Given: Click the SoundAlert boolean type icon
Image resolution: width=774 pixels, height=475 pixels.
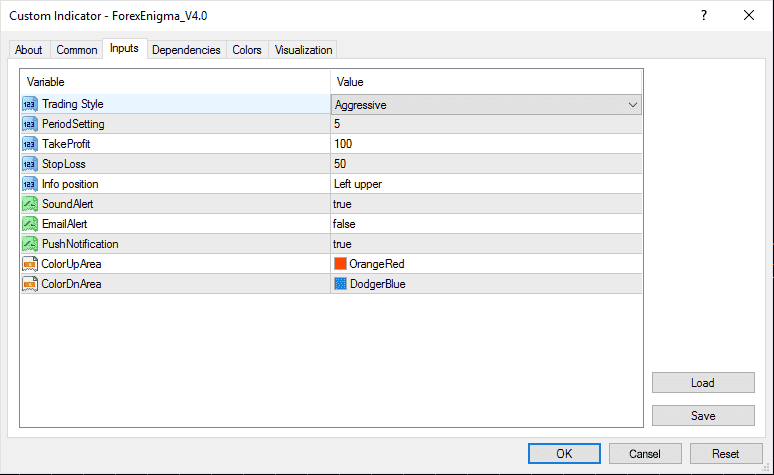Looking at the screenshot, I should [30, 204].
